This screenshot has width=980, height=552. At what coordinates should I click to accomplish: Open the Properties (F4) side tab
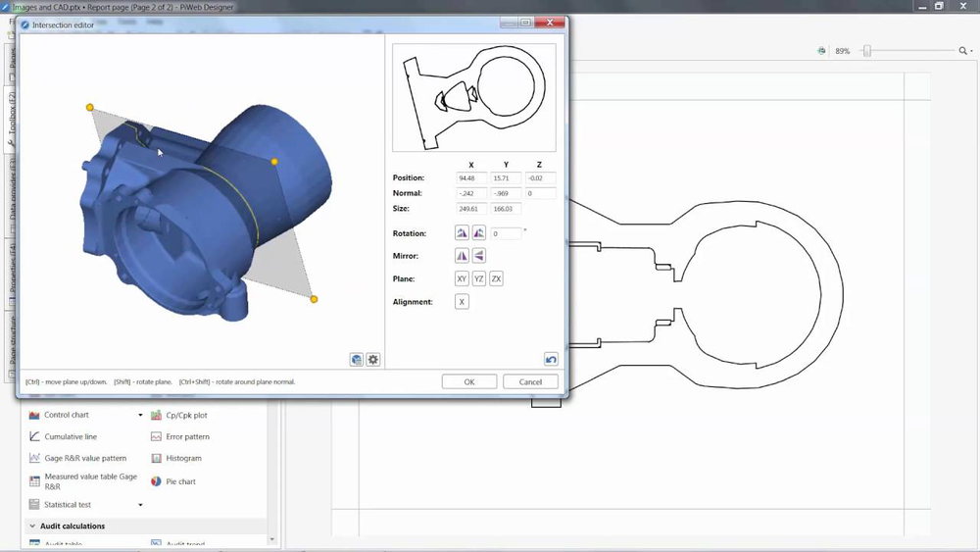[x=11, y=274]
